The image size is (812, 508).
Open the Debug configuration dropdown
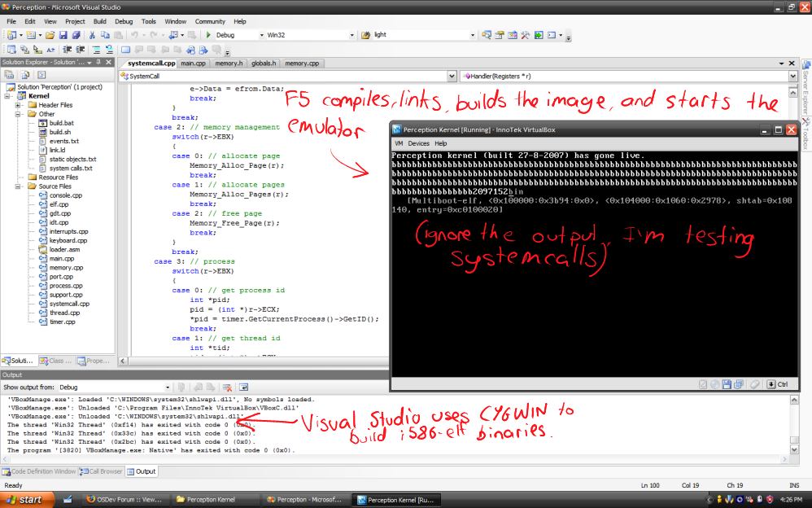tap(261, 35)
